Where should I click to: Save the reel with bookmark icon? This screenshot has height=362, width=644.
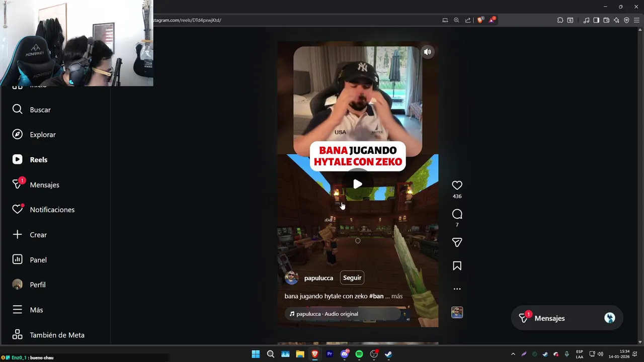pos(457,265)
